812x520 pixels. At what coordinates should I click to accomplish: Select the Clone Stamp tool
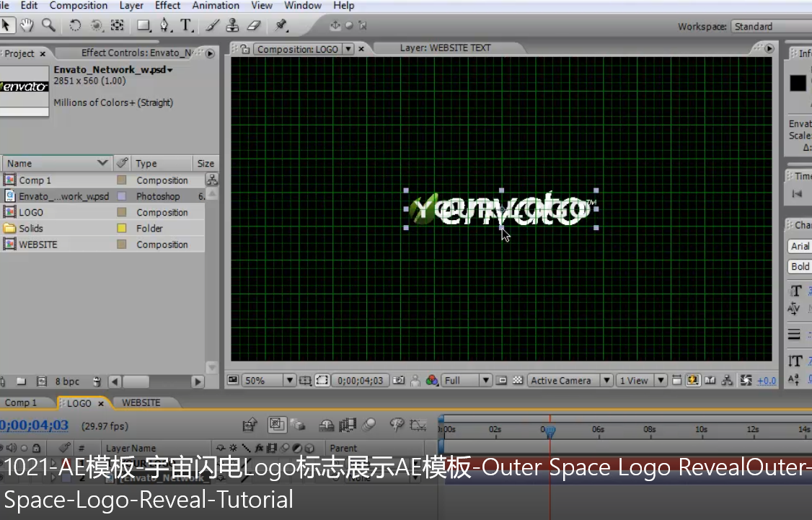pos(233,25)
